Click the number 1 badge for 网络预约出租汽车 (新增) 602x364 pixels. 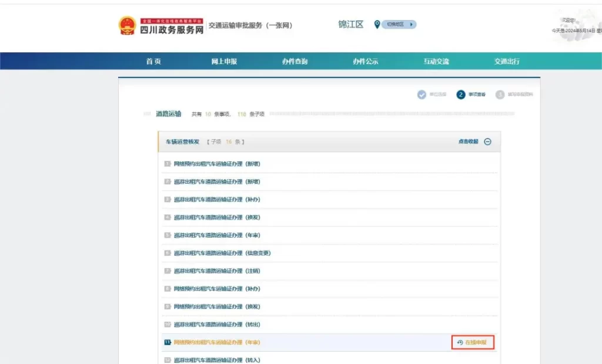coord(168,164)
